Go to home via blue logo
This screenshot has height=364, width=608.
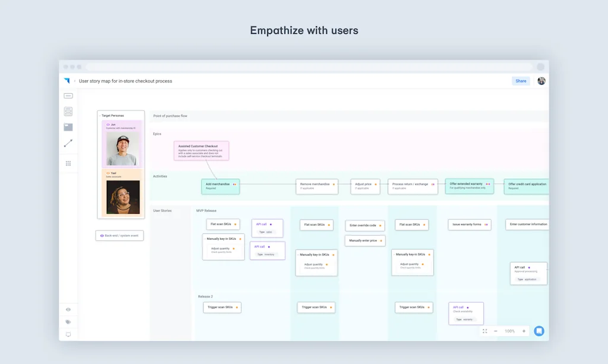67,81
